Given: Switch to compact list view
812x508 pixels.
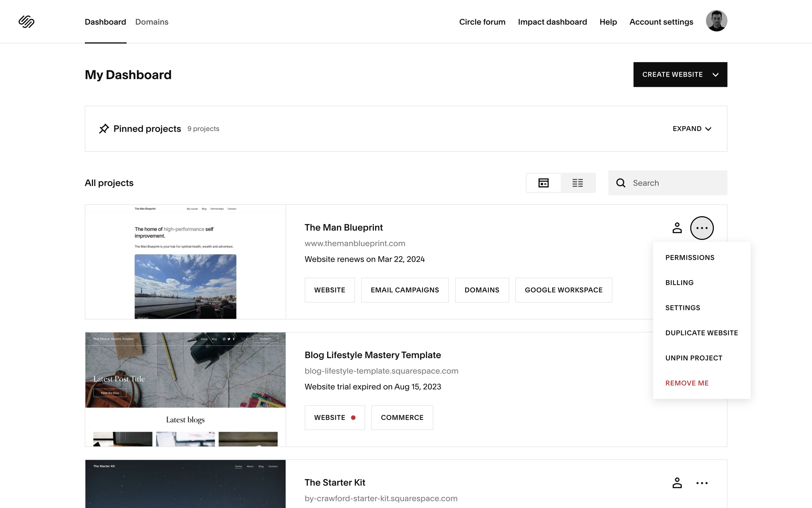Looking at the screenshot, I should click(577, 183).
